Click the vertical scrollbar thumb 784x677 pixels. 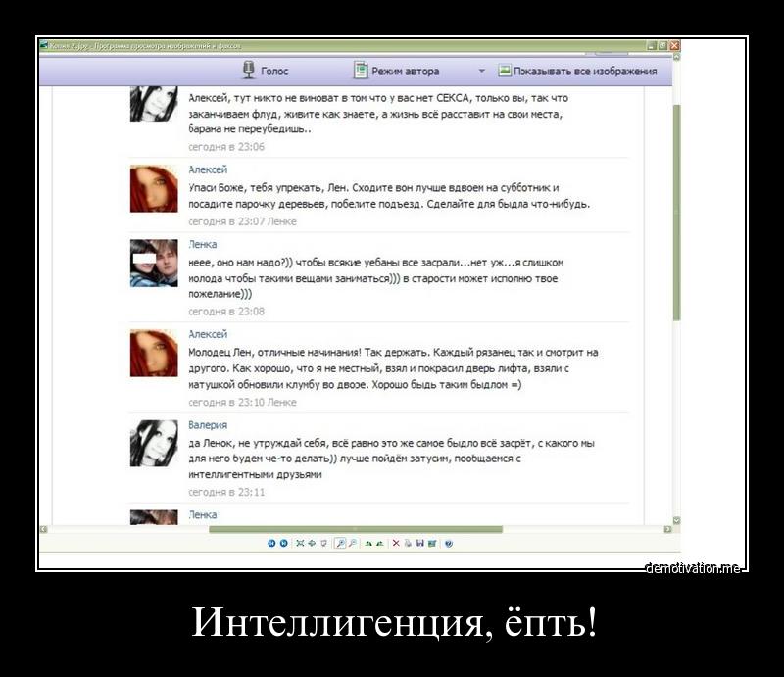676,213
